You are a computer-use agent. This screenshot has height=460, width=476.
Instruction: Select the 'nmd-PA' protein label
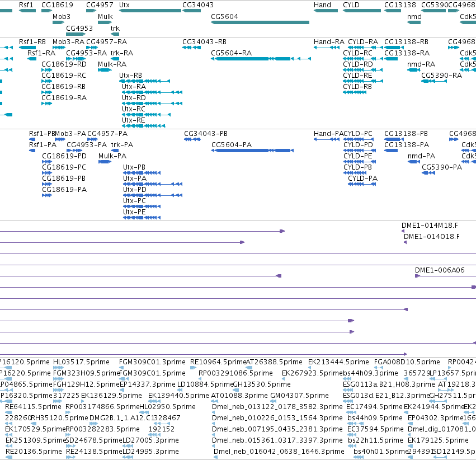point(421,156)
